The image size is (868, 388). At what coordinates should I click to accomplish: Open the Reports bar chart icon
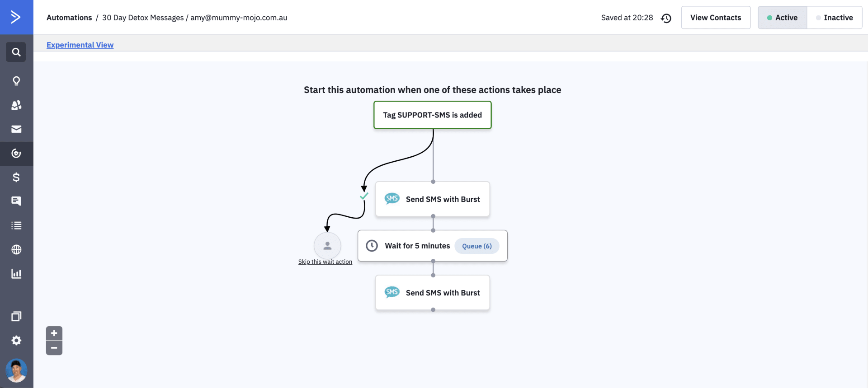point(16,274)
